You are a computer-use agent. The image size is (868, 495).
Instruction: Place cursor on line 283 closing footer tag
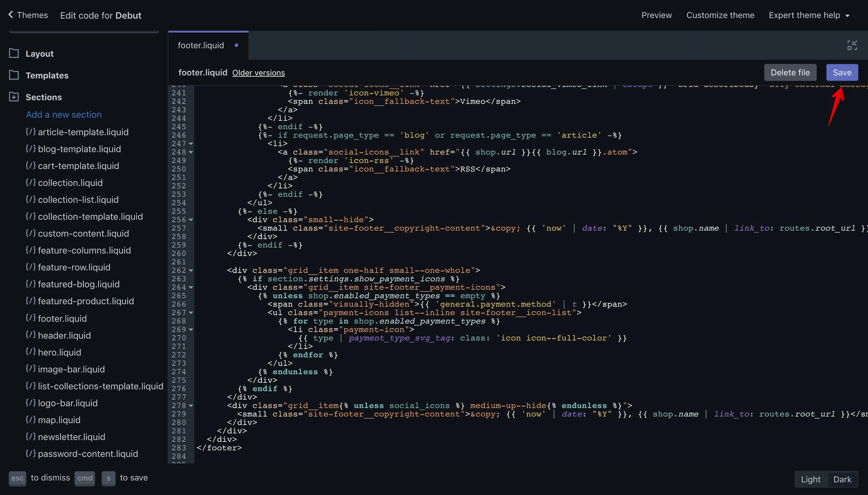219,448
